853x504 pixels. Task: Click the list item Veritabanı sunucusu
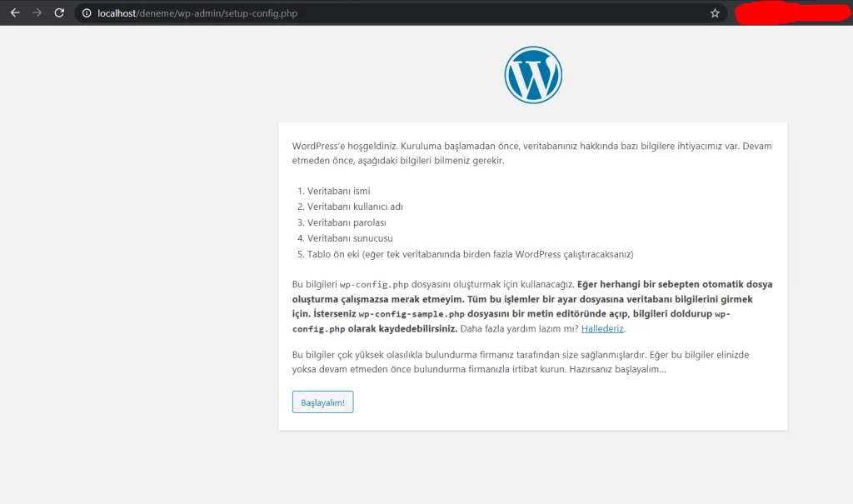(x=350, y=238)
